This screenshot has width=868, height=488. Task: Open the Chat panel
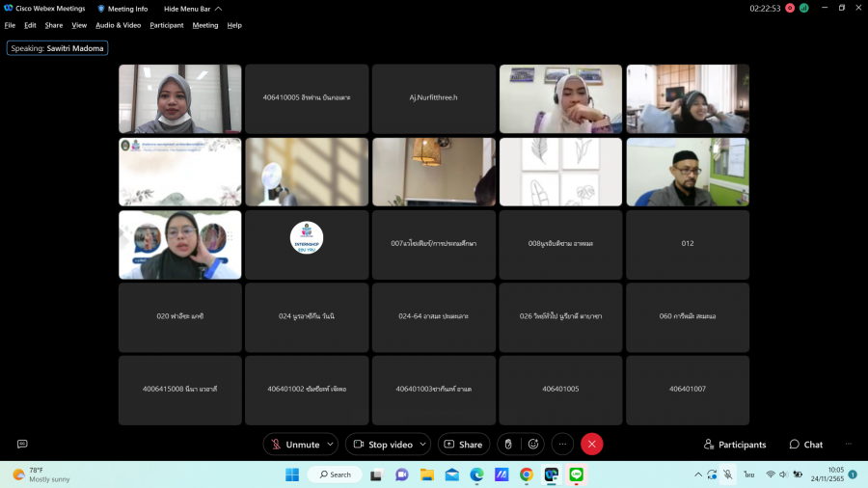click(806, 445)
